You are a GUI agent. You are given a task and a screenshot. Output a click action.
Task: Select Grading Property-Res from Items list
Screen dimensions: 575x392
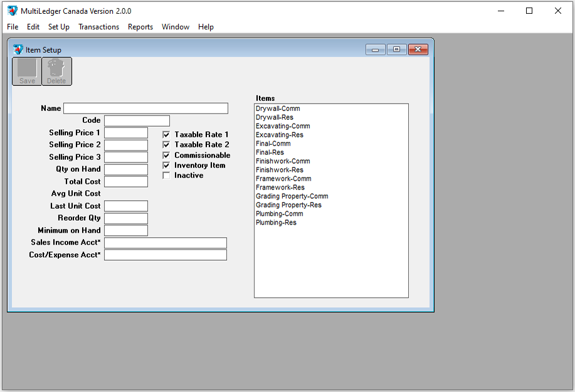(288, 205)
